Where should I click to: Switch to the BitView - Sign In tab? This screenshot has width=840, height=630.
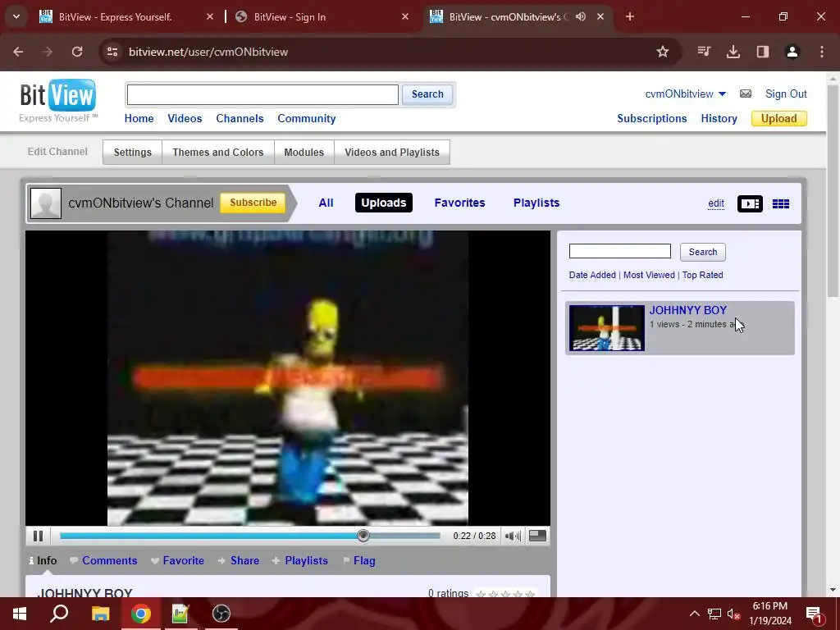[322, 16]
